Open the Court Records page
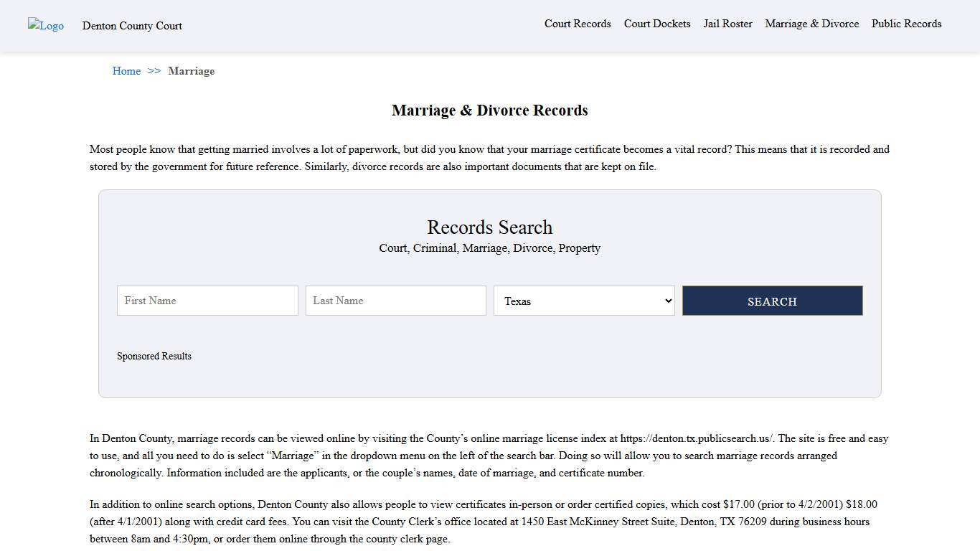 578,24
